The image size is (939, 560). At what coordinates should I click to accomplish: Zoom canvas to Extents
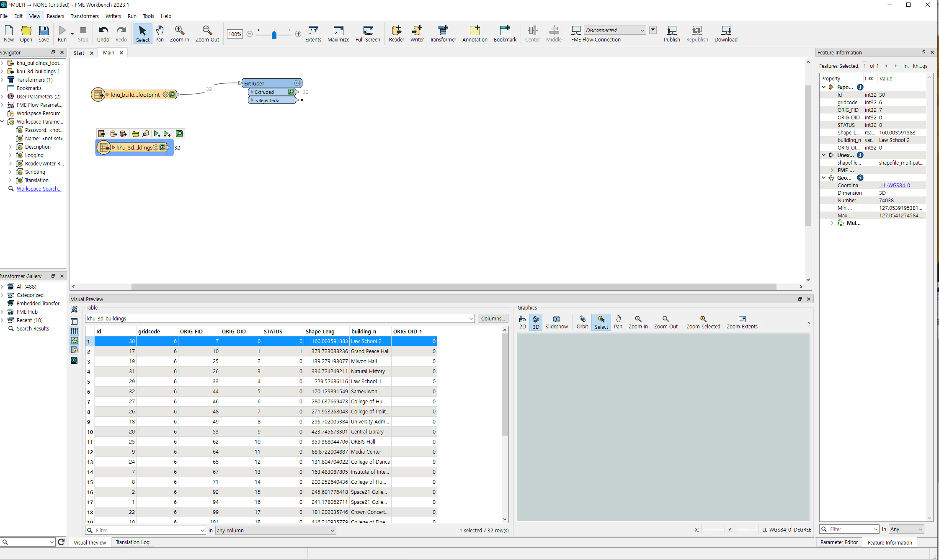(313, 34)
